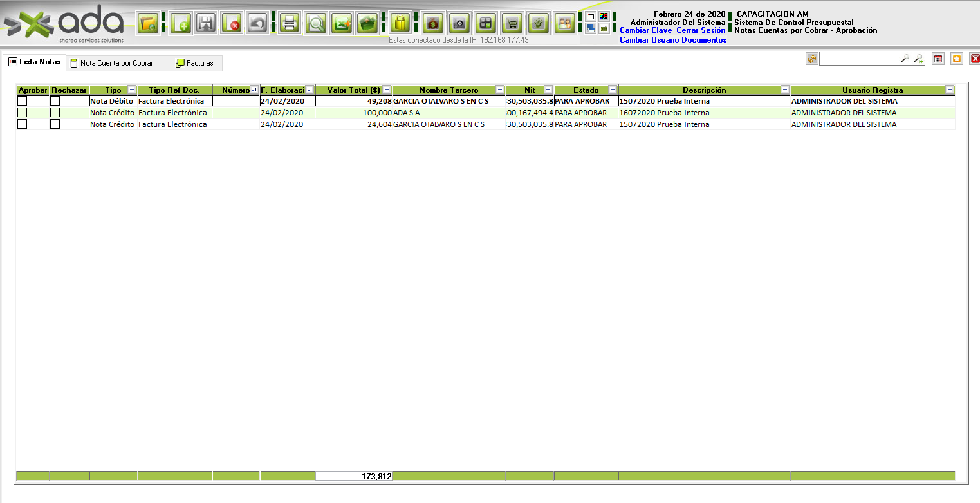
Task: Open the Estado column filter dropdown
Action: tap(613, 90)
